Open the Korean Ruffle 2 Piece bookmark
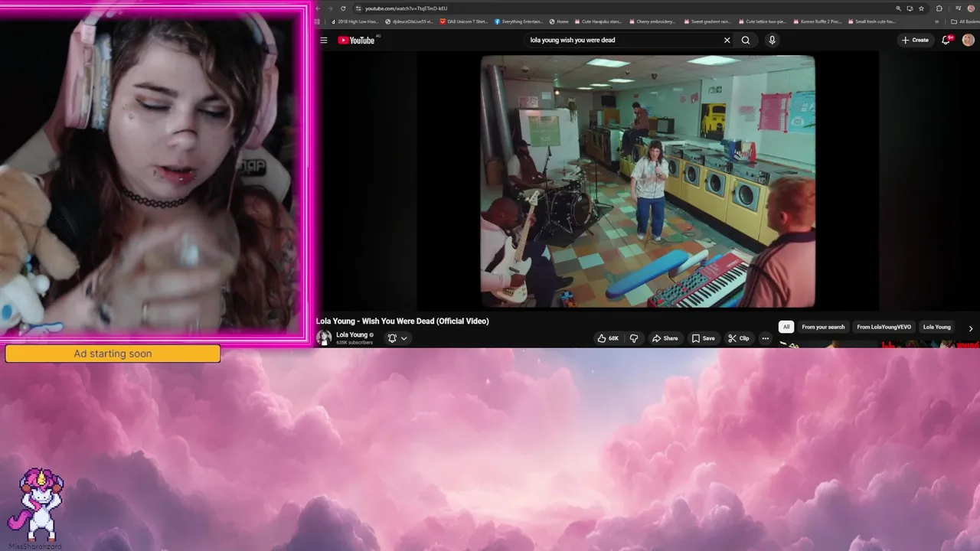This screenshot has width=980, height=551. (819, 21)
